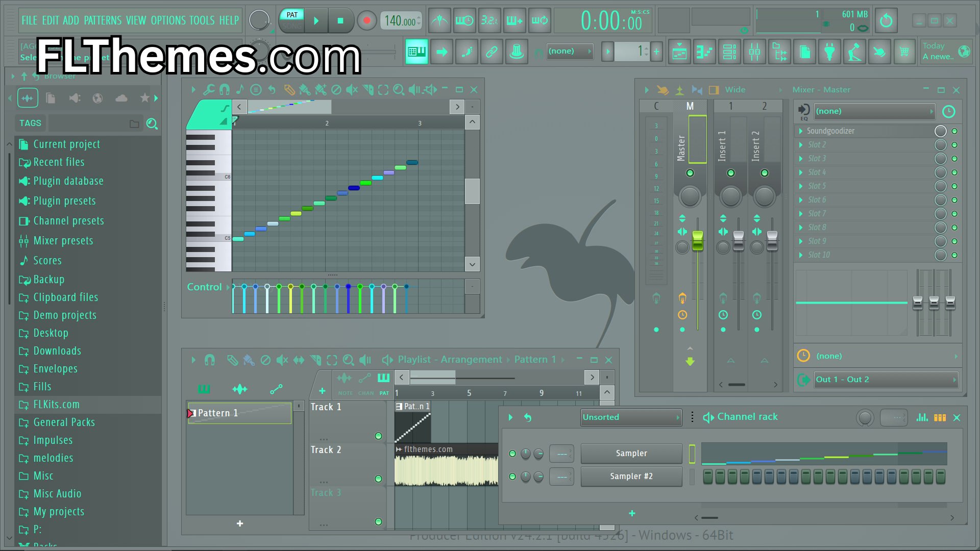Click the record button
Screen dimensions: 980x551
click(x=366, y=21)
